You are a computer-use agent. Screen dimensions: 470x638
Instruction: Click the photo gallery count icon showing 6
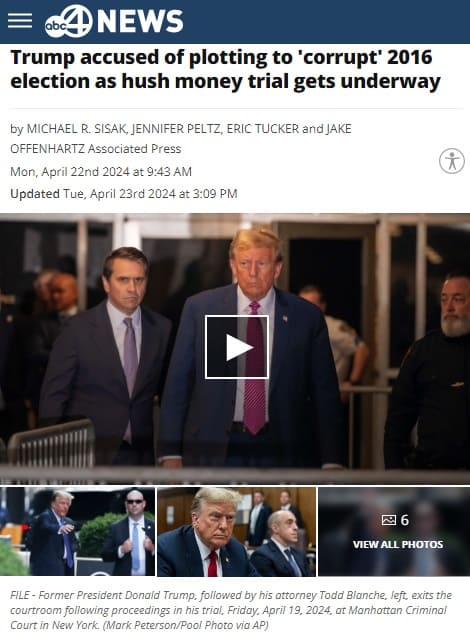coord(396,520)
